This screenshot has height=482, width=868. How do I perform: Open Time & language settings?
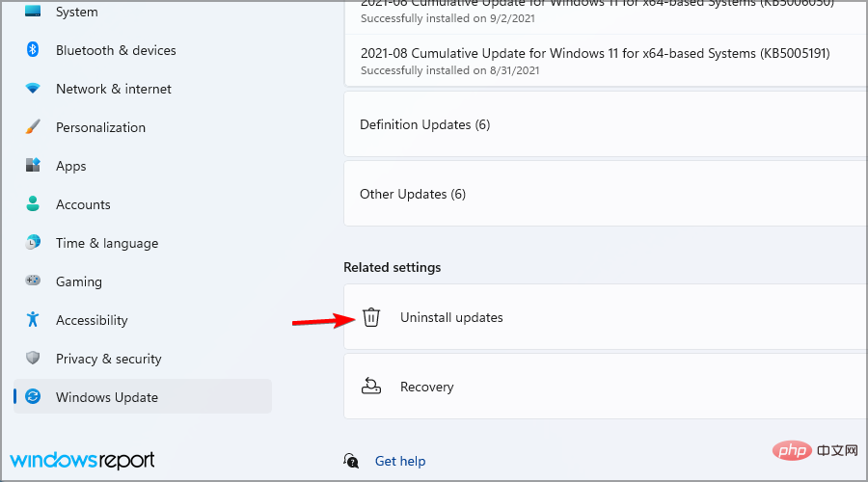click(143, 243)
